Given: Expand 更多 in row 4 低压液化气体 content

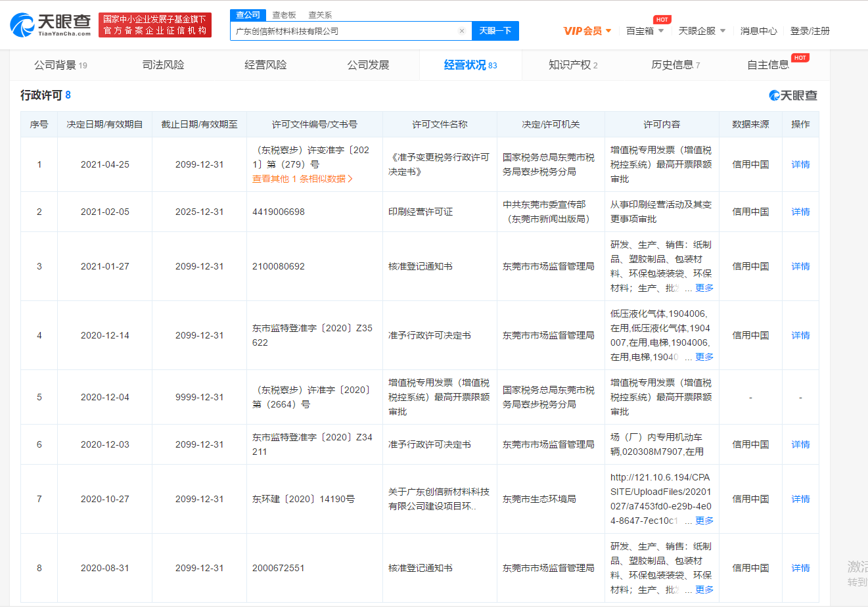Looking at the screenshot, I should click(x=704, y=357).
